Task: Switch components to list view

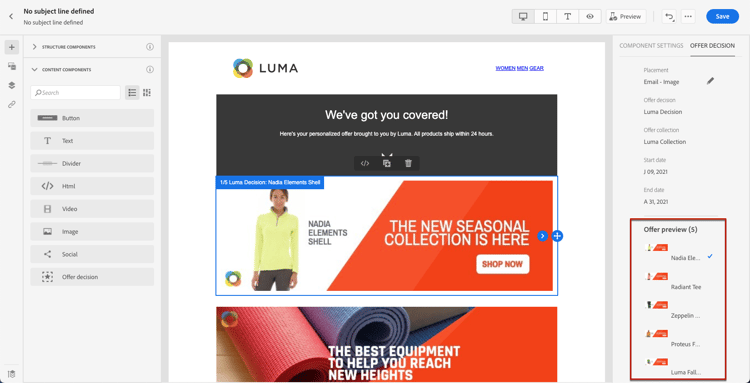Action: [132, 92]
